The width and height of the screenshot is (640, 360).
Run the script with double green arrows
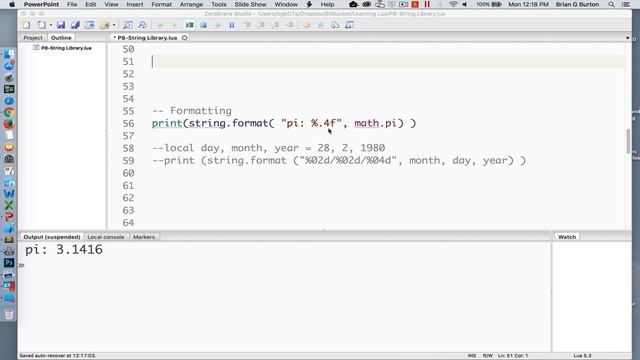[x=160, y=25]
